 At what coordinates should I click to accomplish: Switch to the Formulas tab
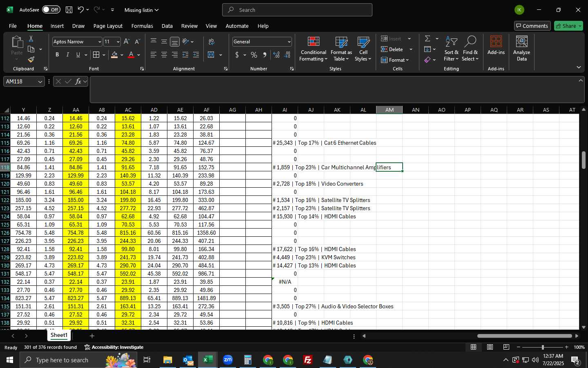pyautogui.click(x=142, y=26)
